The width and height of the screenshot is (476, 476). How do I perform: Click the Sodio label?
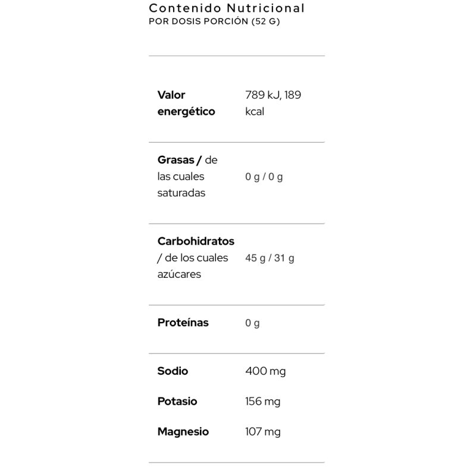pyautogui.click(x=173, y=371)
